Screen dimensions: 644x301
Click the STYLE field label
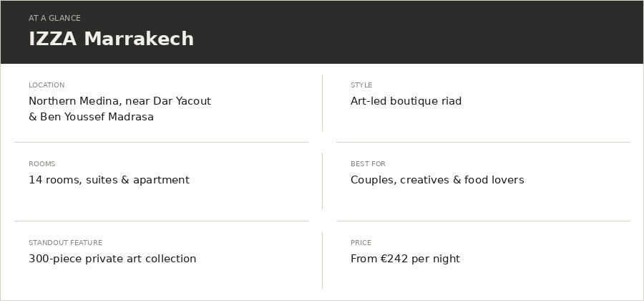pos(361,85)
